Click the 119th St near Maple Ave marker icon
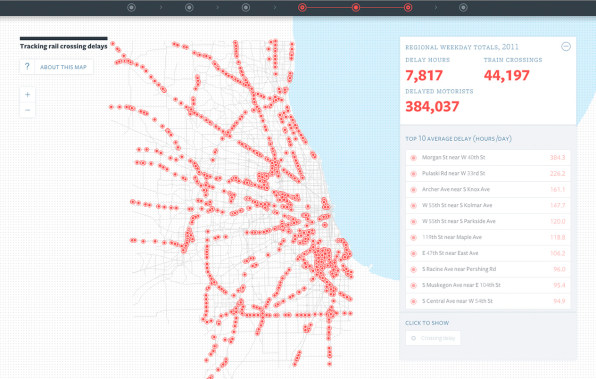The image size is (596, 379). [414, 237]
